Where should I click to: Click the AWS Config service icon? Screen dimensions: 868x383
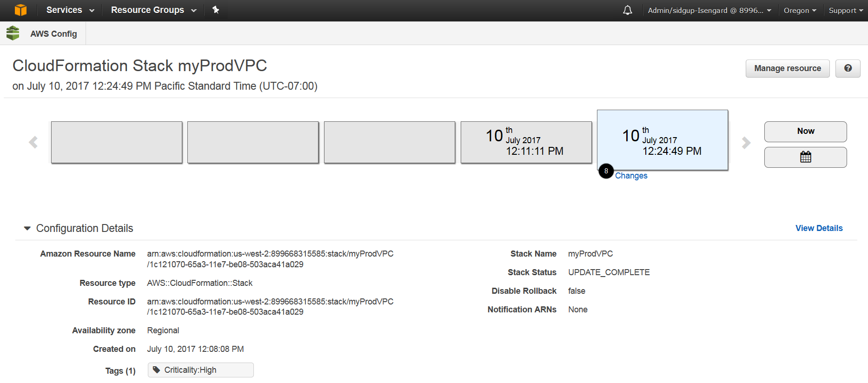click(x=13, y=33)
